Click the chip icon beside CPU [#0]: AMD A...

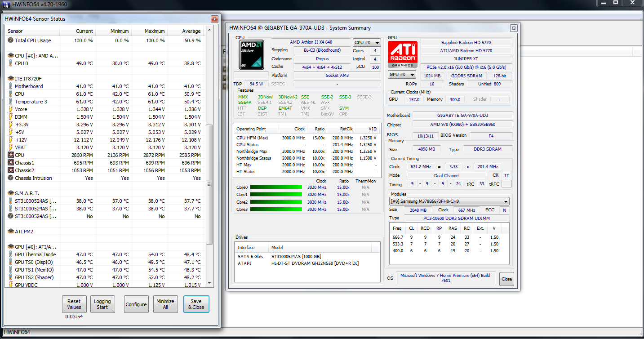coord(11,56)
